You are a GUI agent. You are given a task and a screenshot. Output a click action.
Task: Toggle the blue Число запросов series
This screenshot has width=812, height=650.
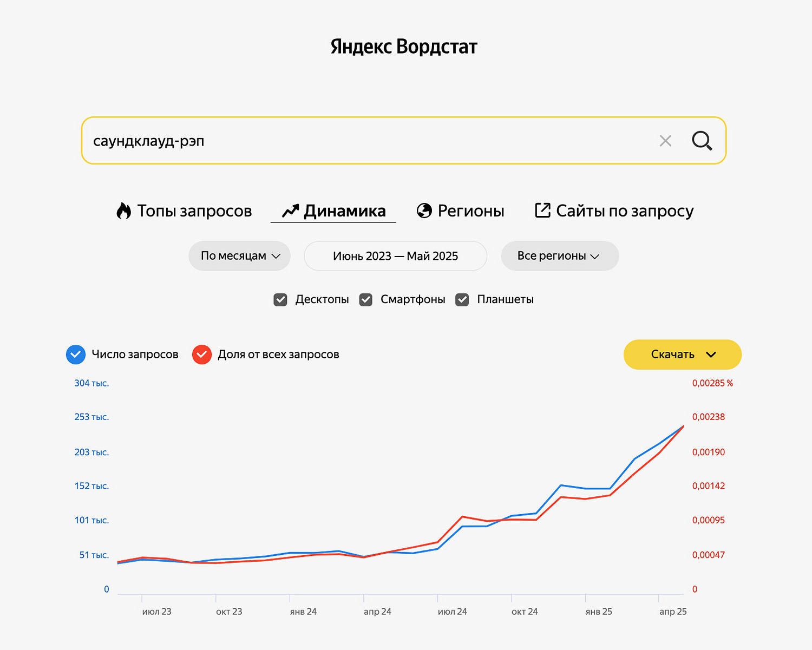(x=76, y=354)
